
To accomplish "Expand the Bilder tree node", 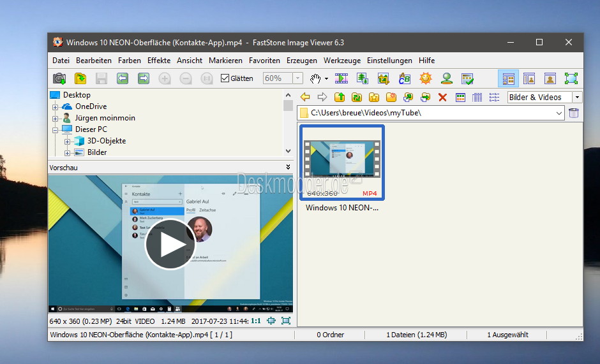I will point(68,153).
